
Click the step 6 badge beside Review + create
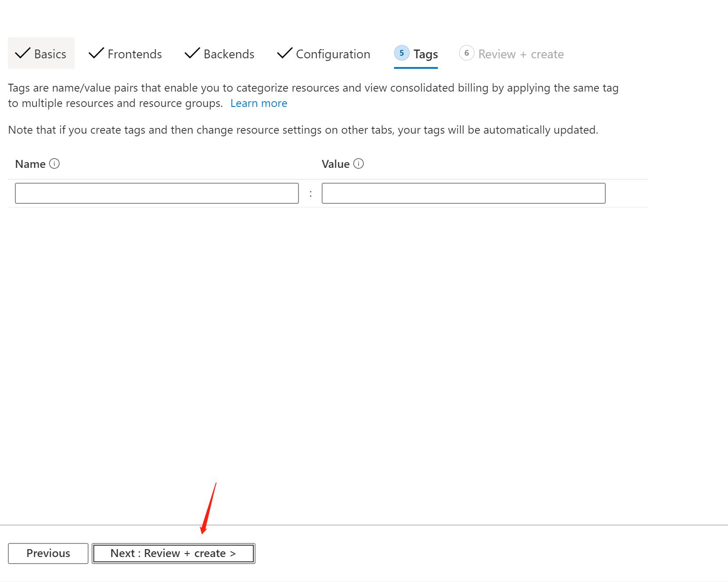click(x=467, y=52)
